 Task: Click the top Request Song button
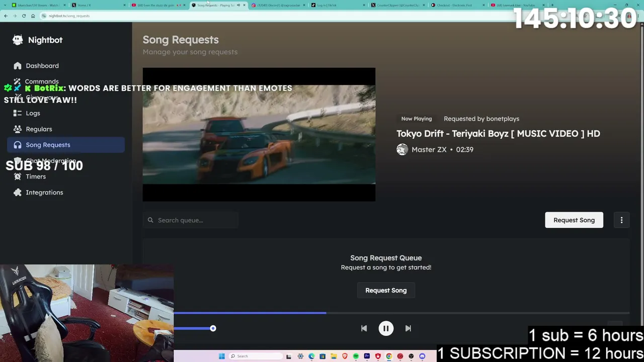click(574, 220)
